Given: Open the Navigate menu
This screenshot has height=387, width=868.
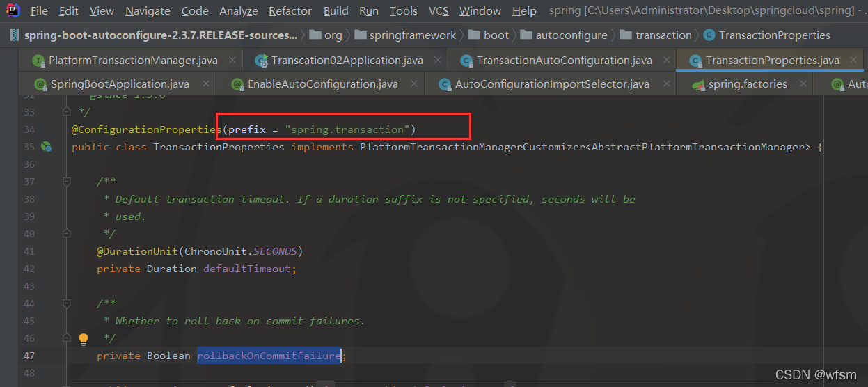Looking at the screenshot, I should [x=148, y=11].
